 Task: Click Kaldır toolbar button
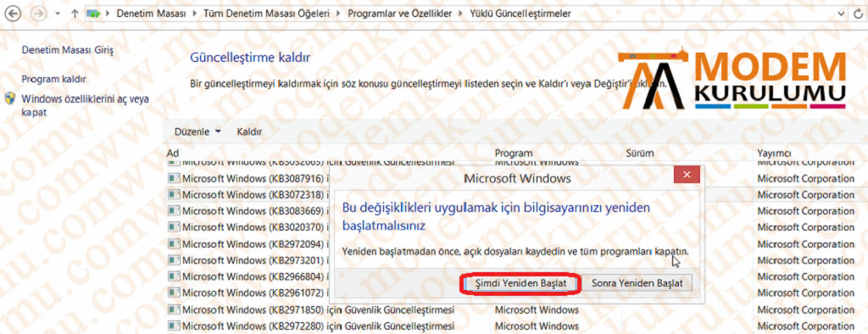(x=250, y=132)
